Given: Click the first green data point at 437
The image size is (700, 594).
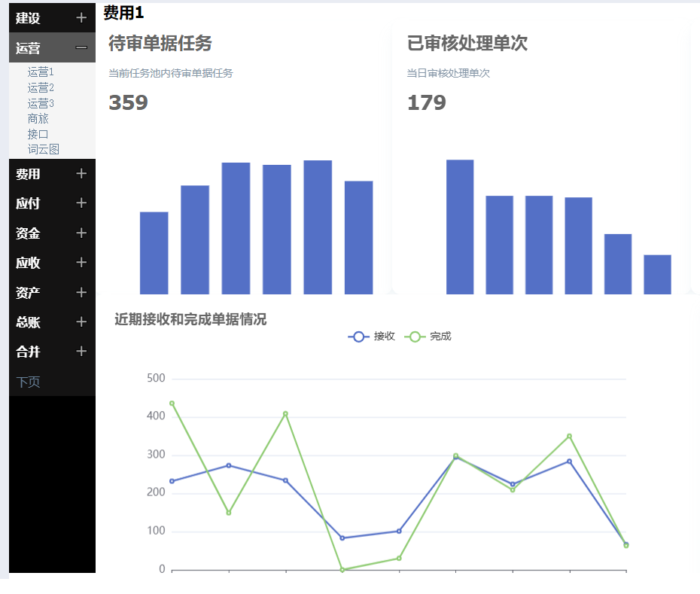Looking at the screenshot, I should pos(172,404).
